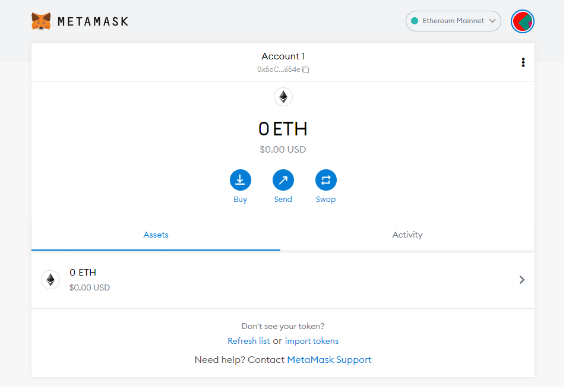Click the Ethereum logo above the balance
This screenshot has height=392, width=569.
coord(283,97)
